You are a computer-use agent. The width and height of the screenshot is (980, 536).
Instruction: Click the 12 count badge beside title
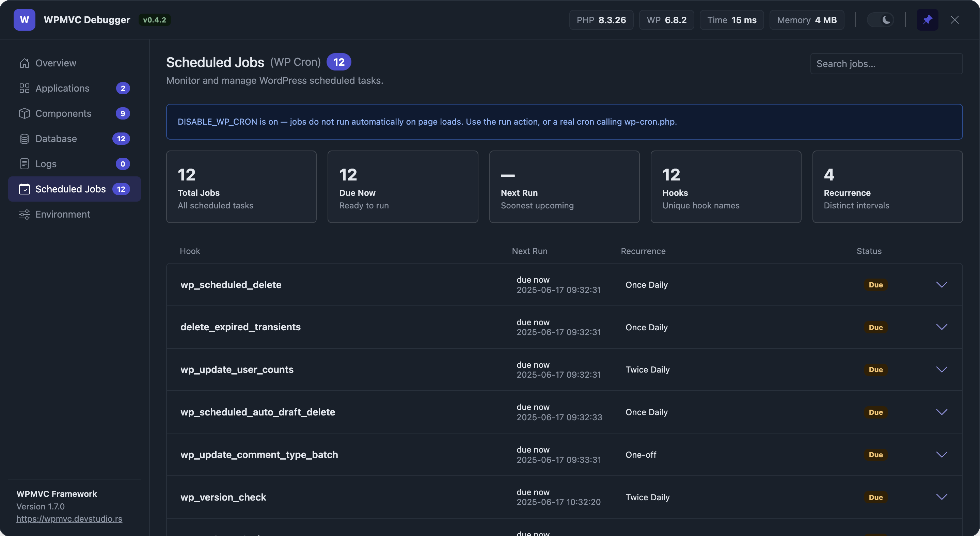coord(338,62)
